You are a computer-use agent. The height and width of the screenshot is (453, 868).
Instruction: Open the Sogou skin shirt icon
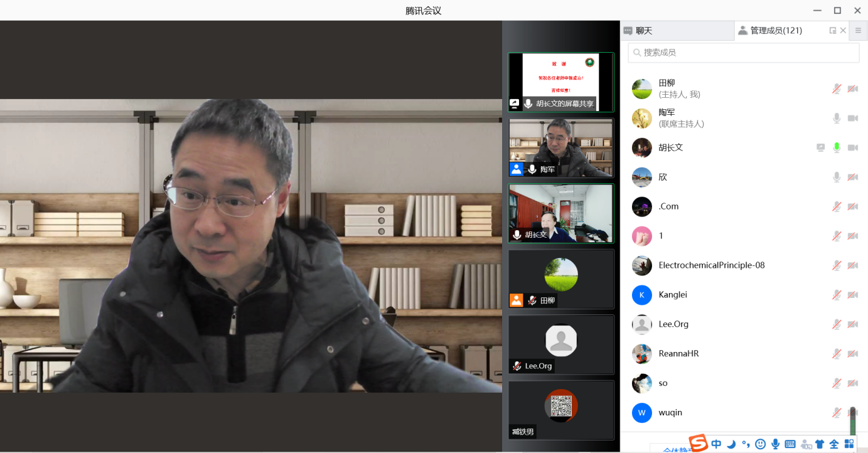click(820, 444)
